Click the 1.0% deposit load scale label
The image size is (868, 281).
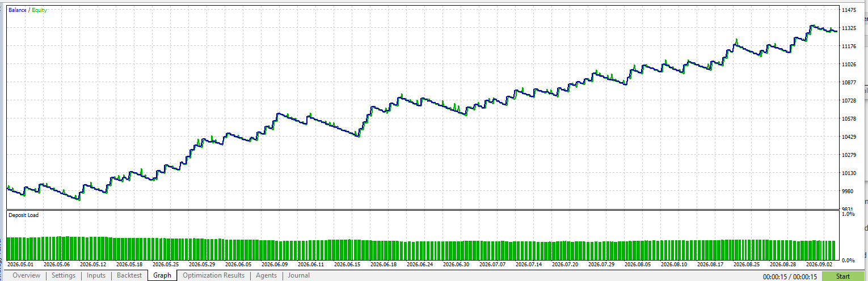coord(848,214)
